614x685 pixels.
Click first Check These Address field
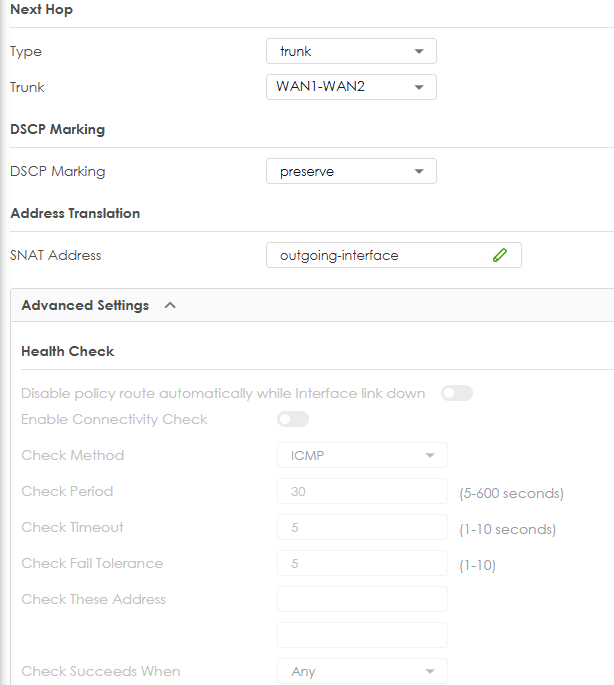pos(362,599)
